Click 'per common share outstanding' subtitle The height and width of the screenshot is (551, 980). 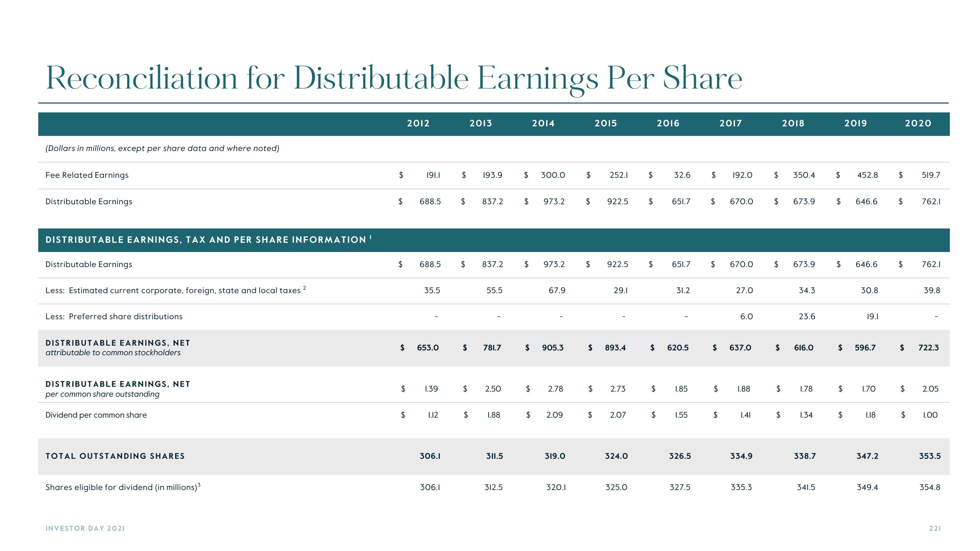click(102, 394)
